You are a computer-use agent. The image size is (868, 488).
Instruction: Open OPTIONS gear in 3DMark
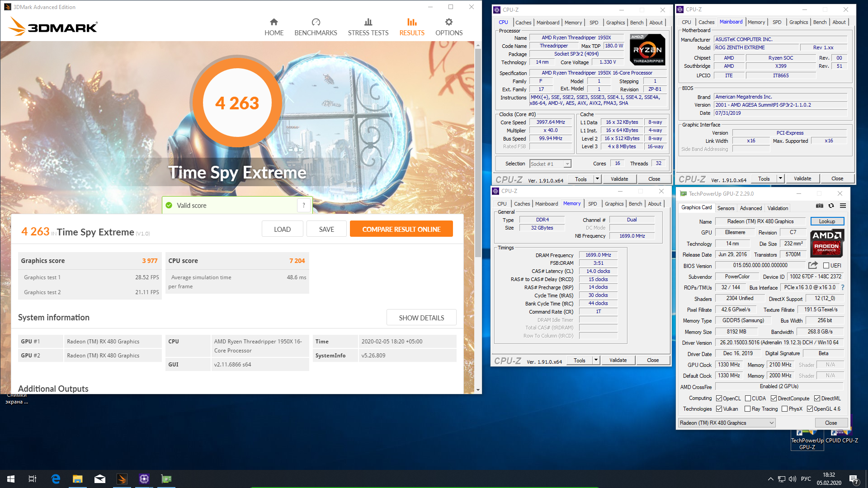pyautogui.click(x=449, y=27)
